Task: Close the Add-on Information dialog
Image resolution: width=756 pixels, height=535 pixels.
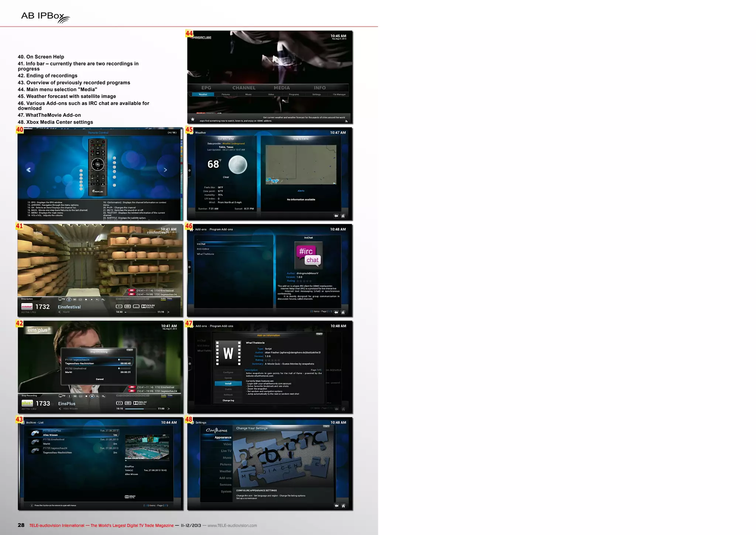Action: pyautogui.click(x=319, y=334)
